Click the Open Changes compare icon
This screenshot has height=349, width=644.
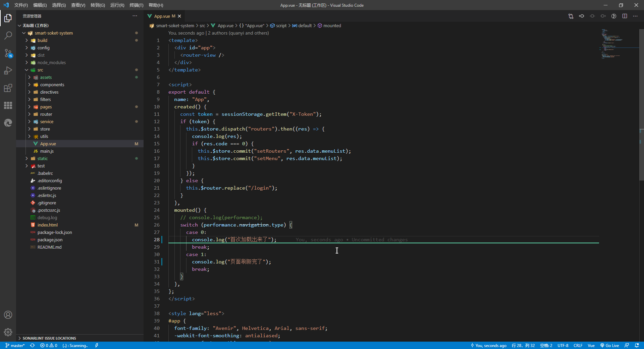coord(571,16)
